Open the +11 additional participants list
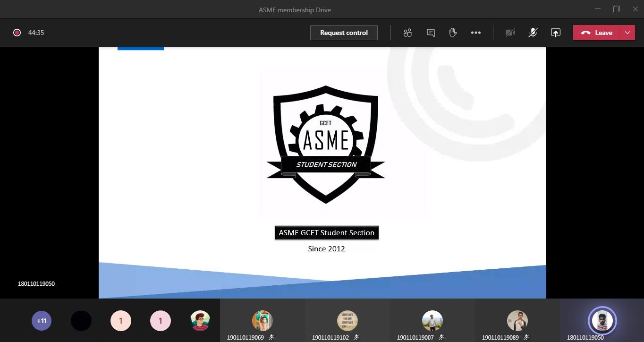 pyautogui.click(x=42, y=321)
